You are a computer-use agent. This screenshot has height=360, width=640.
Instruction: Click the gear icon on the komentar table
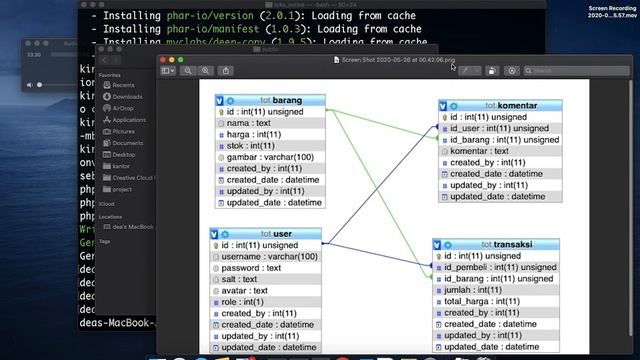(x=453, y=106)
